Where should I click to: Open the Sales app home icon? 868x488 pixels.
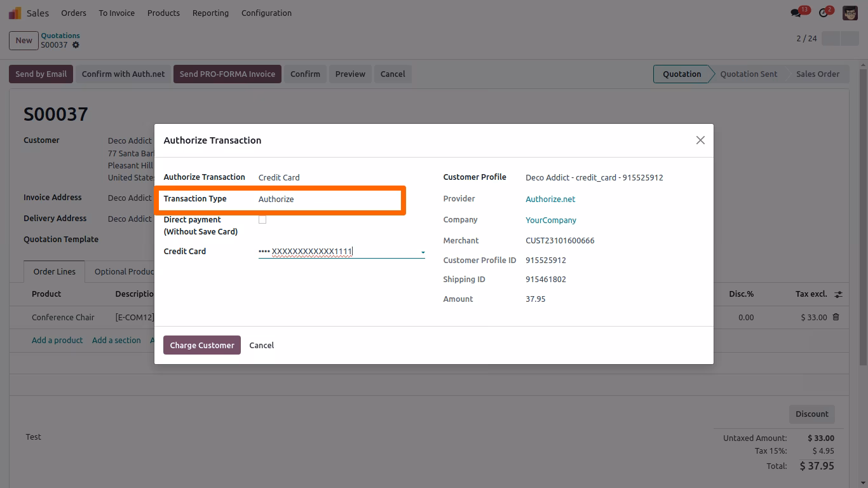tap(15, 13)
